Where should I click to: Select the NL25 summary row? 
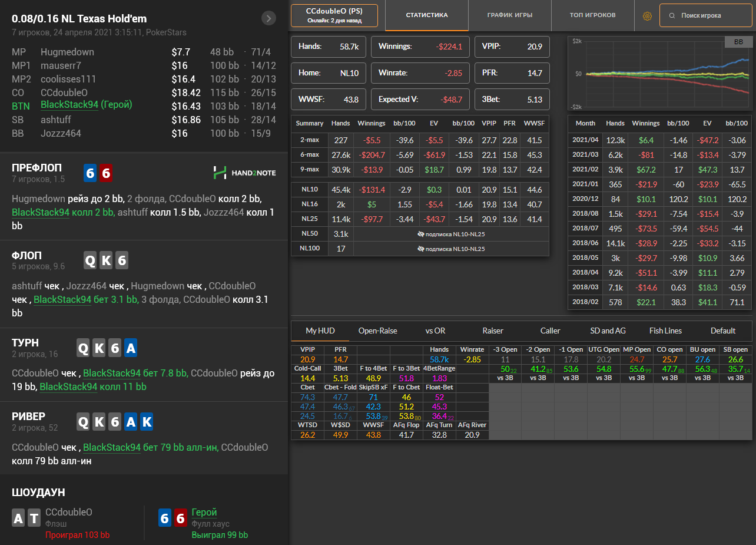point(420,219)
